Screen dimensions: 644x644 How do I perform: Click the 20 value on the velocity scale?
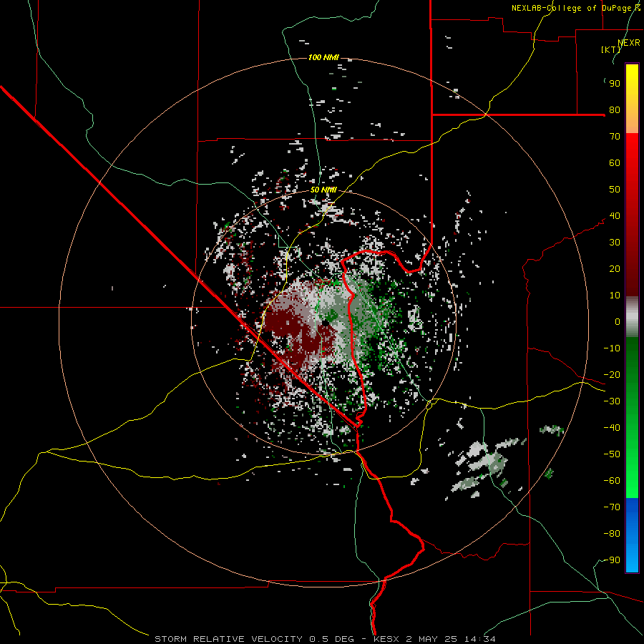615,269
